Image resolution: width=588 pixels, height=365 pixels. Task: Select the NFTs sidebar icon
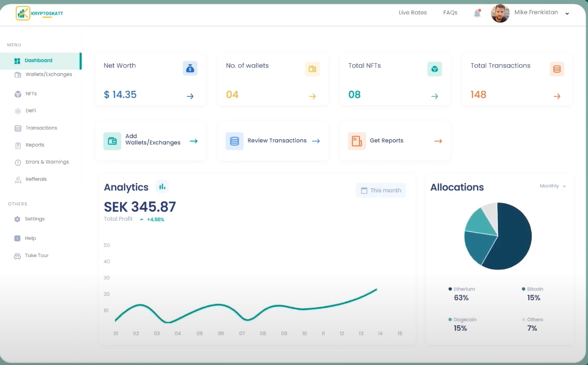tap(16, 93)
